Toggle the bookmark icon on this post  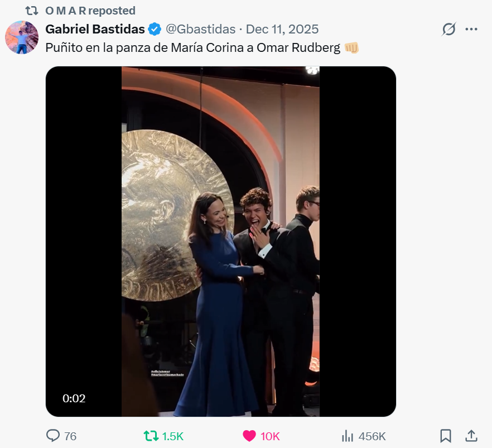446,436
